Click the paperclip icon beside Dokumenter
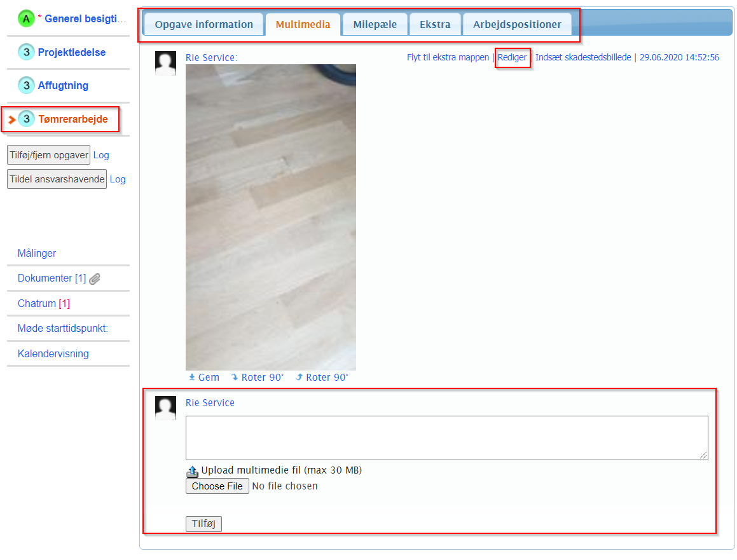 tap(95, 278)
